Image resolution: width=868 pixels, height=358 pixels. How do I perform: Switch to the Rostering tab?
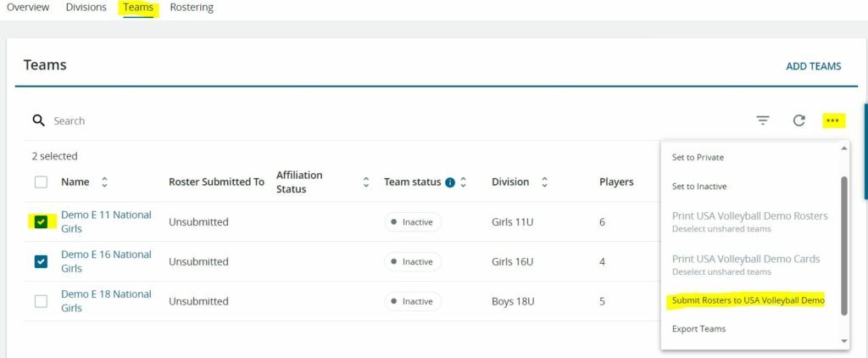[x=192, y=8]
